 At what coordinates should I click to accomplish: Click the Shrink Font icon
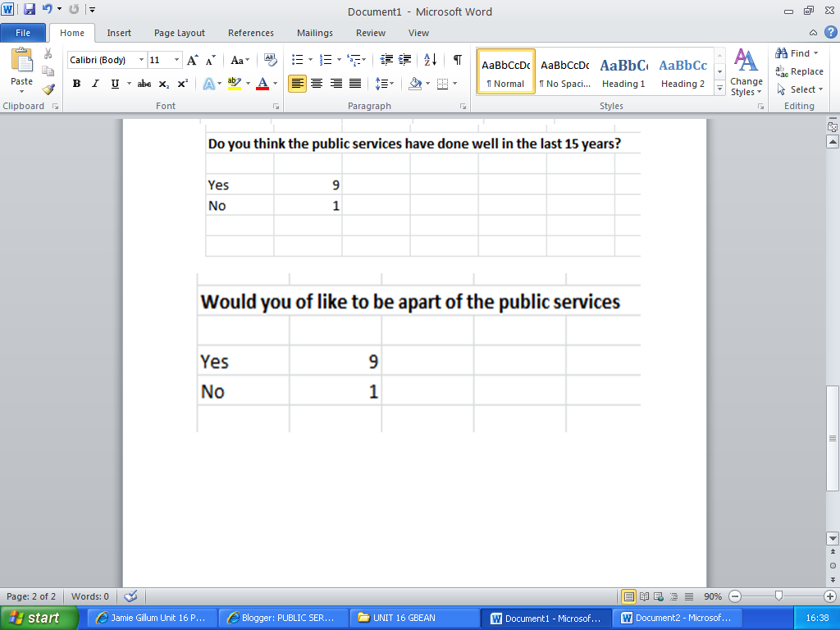(211, 60)
